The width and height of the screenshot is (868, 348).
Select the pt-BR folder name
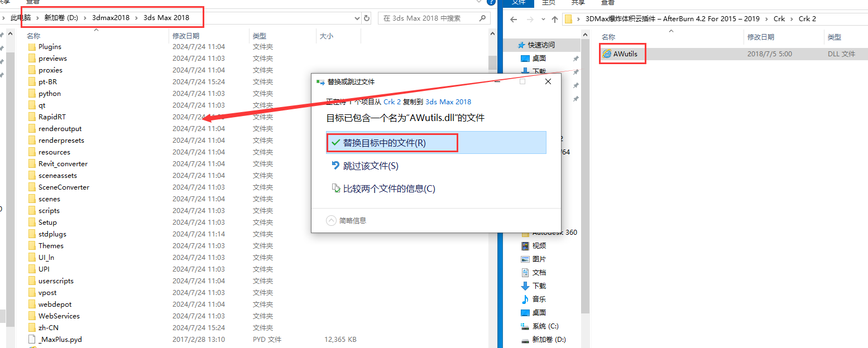[47, 82]
